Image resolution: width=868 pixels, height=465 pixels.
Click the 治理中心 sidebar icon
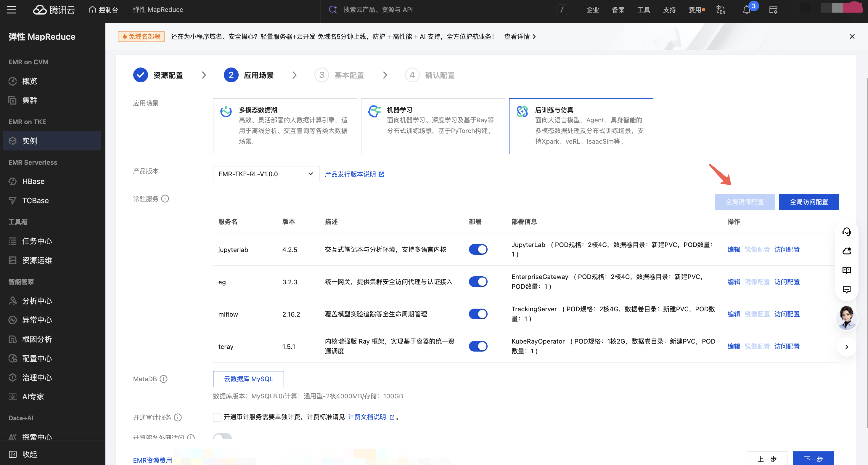pos(12,377)
